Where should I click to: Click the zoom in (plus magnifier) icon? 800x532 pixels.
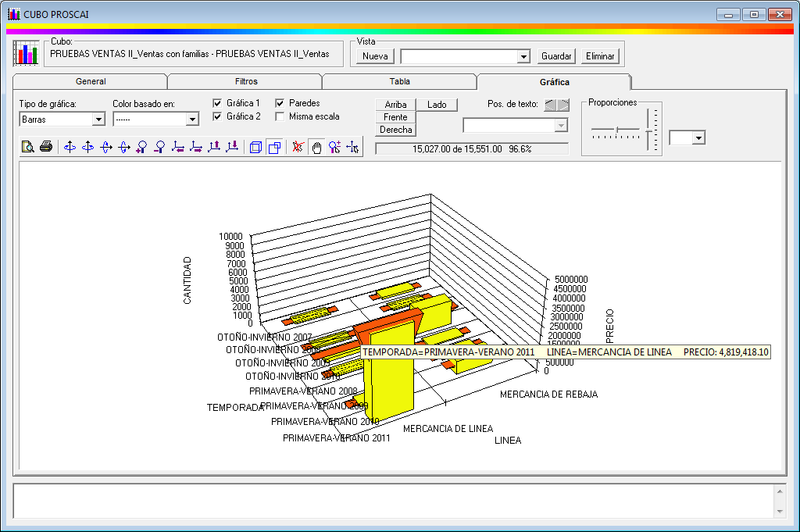pos(142,148)
